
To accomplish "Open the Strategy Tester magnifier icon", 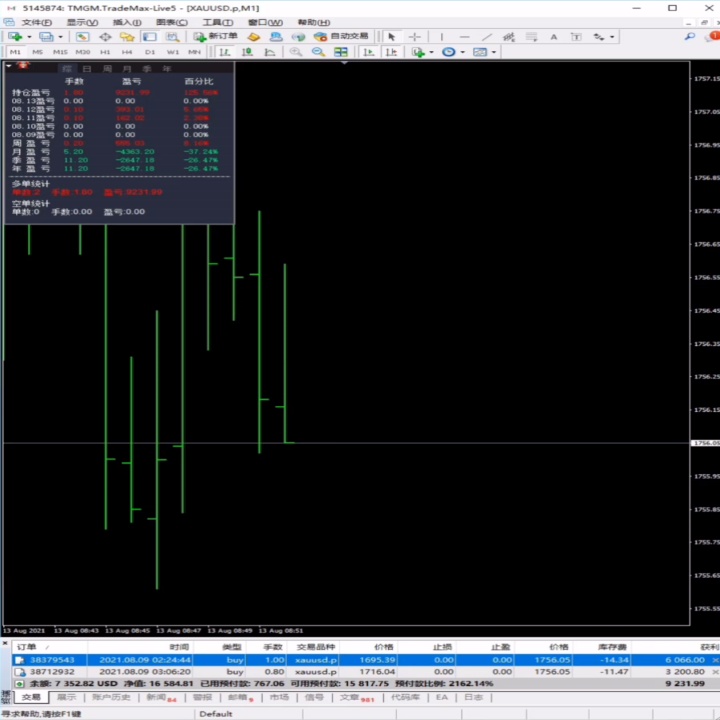I will click(173, 37).
